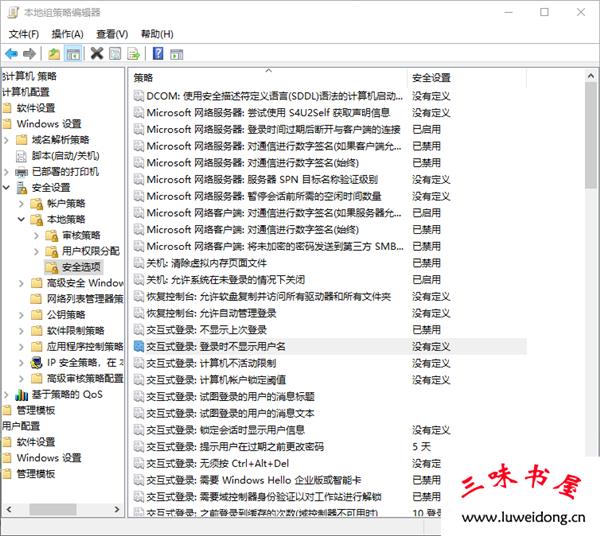600x536 pixels.
Task: Expand the 审核策略 tree node
Action: click(36, 235)
